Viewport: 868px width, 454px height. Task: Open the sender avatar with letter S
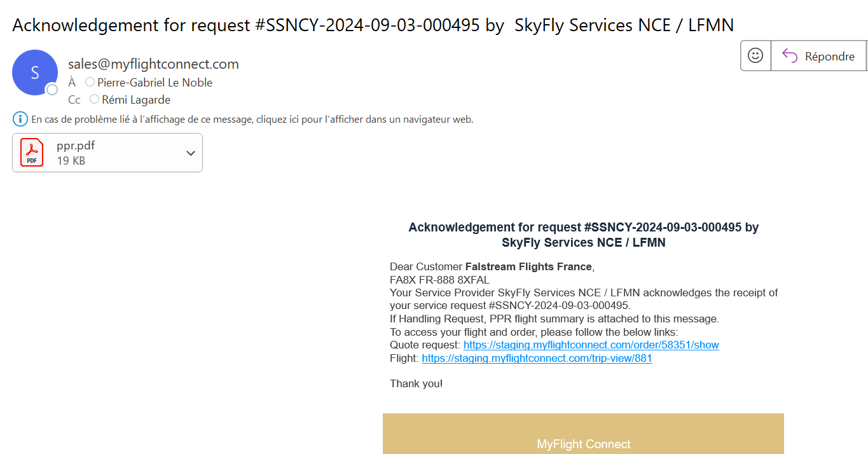[x=35, y=72]
